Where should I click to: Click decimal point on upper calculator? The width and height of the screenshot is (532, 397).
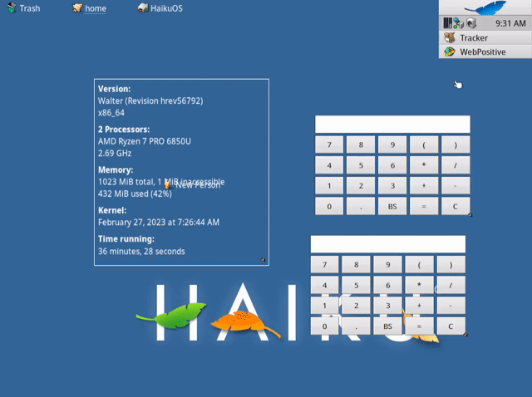pos(361,207)
